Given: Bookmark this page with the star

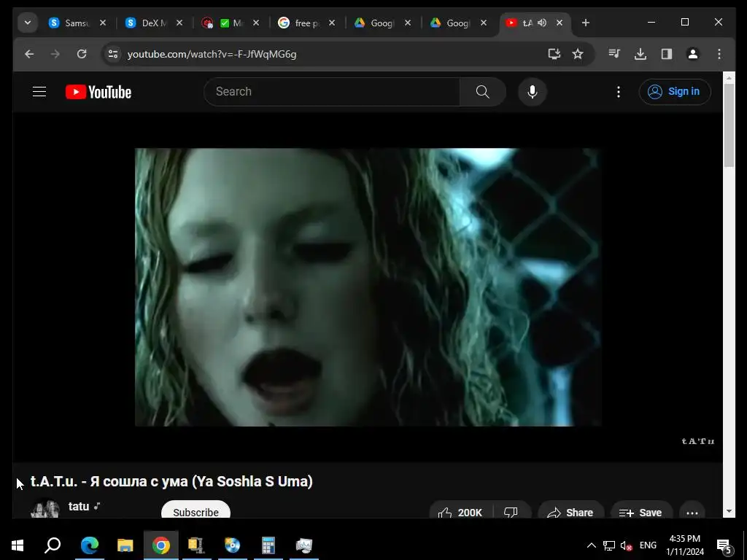Looking at the screenshot, I should point(578,54).
